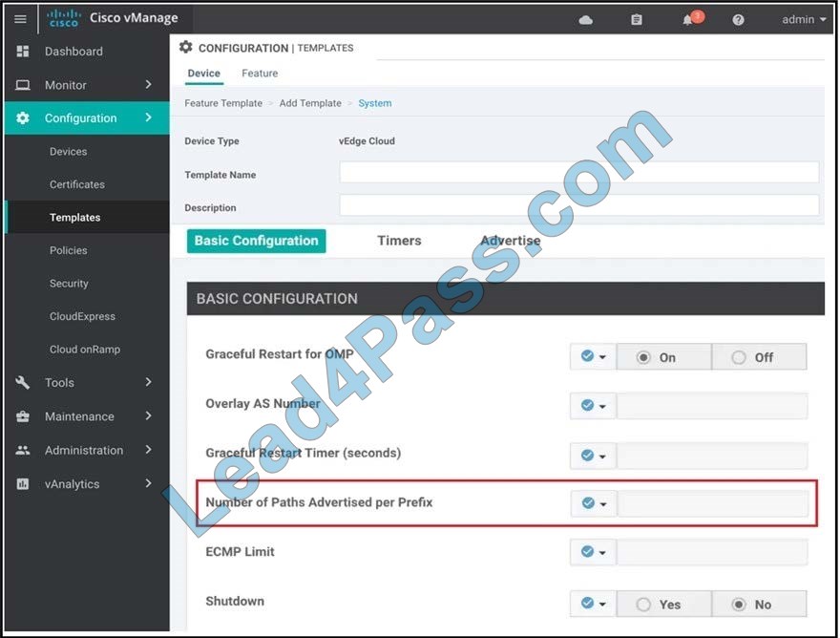Open the tasks clipboard icon
840x638 pixels.
(x=637, y=20)
